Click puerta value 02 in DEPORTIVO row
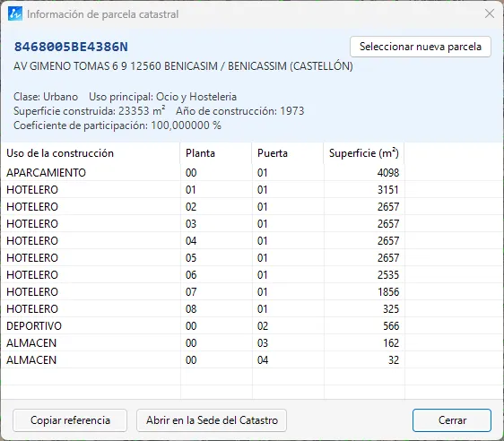Screen dimensions: 504x441 coord(262,326)
